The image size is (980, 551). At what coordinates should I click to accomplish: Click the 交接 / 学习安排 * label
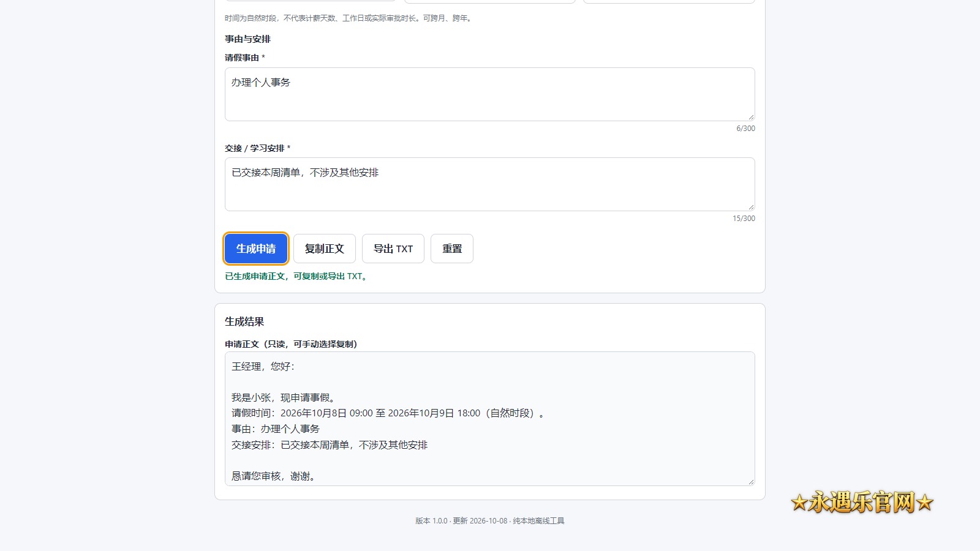pos(257,148)
